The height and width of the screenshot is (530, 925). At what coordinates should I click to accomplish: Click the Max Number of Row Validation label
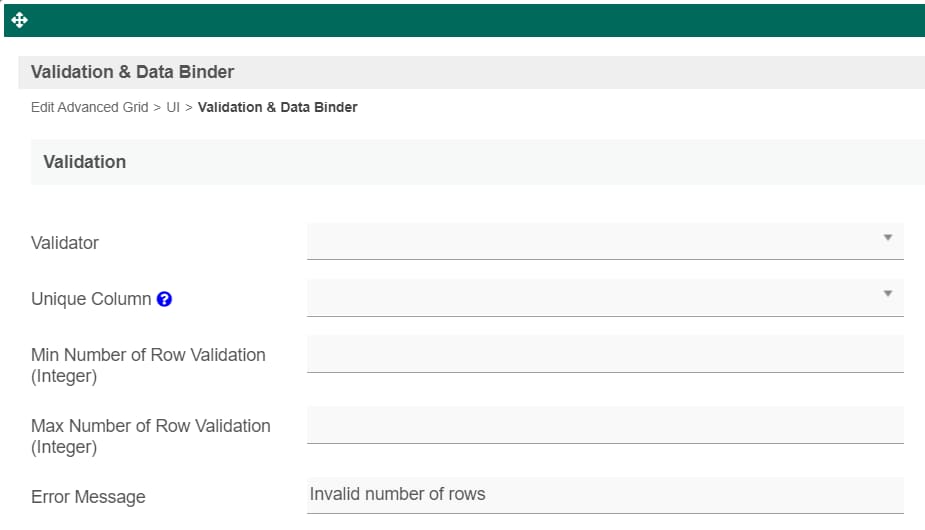click(x=150, y=436)
